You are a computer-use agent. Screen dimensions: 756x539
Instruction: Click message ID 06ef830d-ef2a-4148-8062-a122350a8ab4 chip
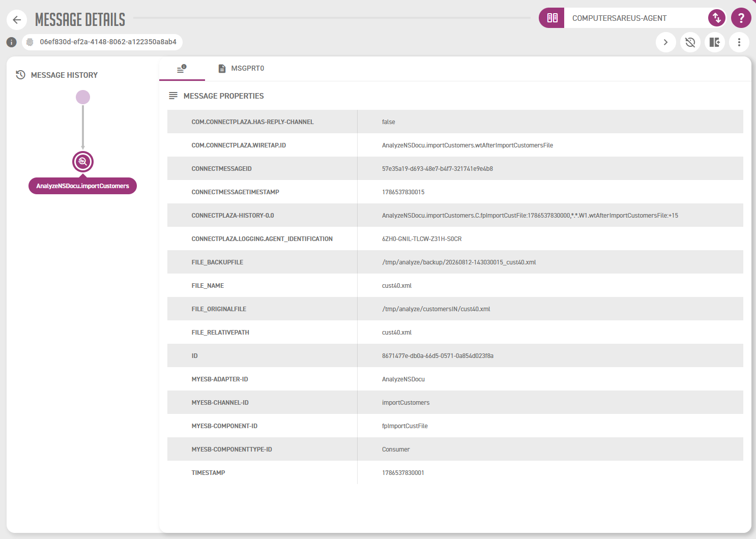[x=102, y=42]
